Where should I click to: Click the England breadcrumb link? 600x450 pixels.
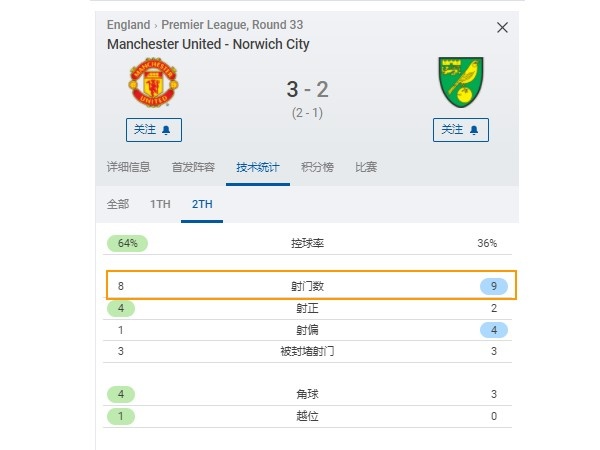[129, 25]
